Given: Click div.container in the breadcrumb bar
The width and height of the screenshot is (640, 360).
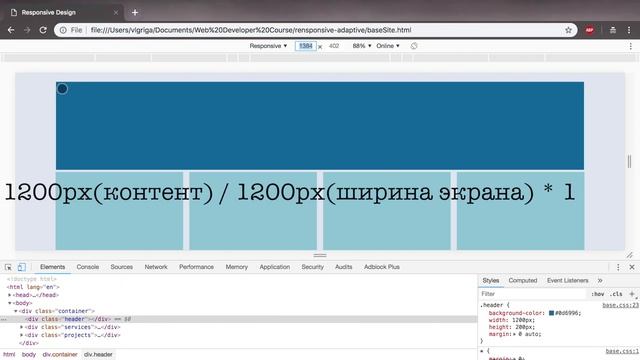Looking at the screenshot, I should (x=60, y=355).
